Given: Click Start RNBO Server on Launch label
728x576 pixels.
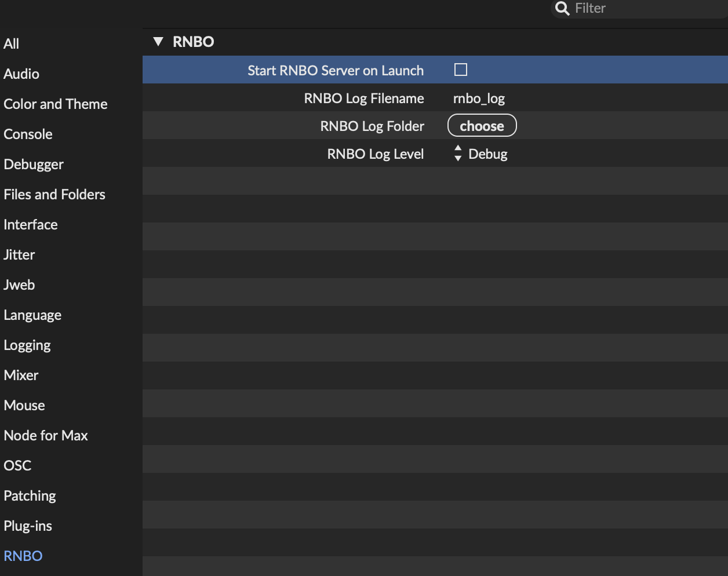Looking at the screenshot, I should coord(336,70).
